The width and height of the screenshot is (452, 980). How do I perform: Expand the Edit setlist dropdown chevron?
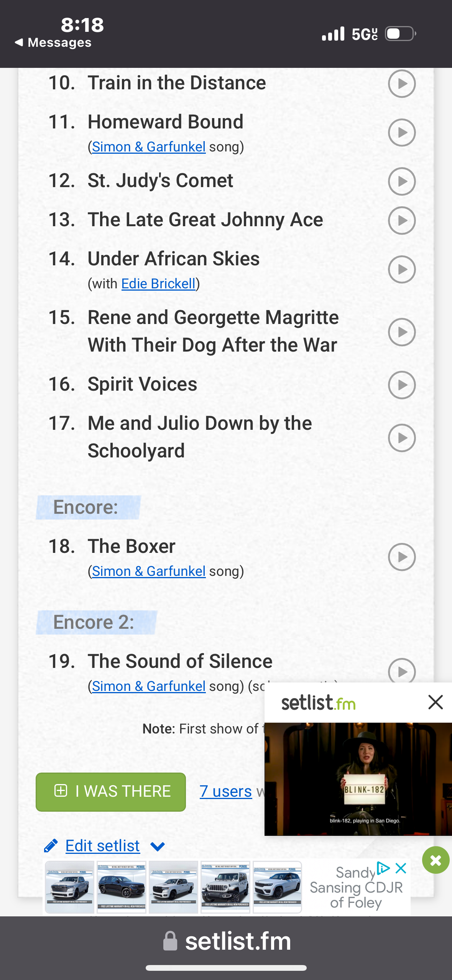[x=158, y=846]
